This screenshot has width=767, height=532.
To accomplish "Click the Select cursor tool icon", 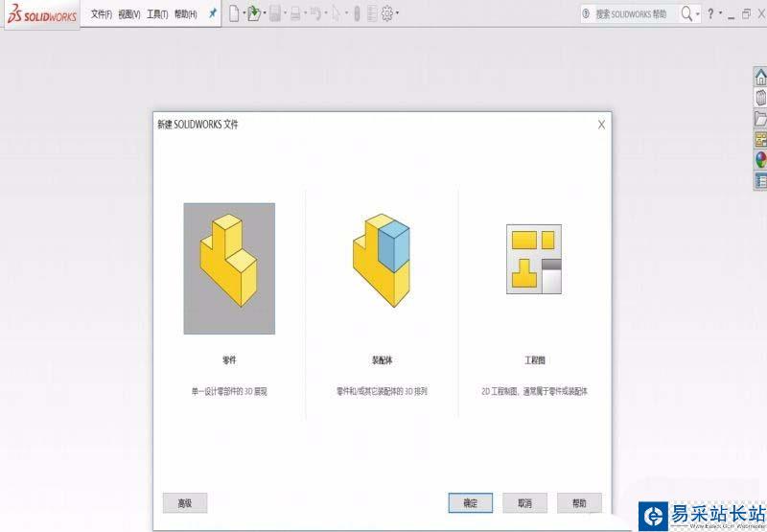I will [337, 13].
